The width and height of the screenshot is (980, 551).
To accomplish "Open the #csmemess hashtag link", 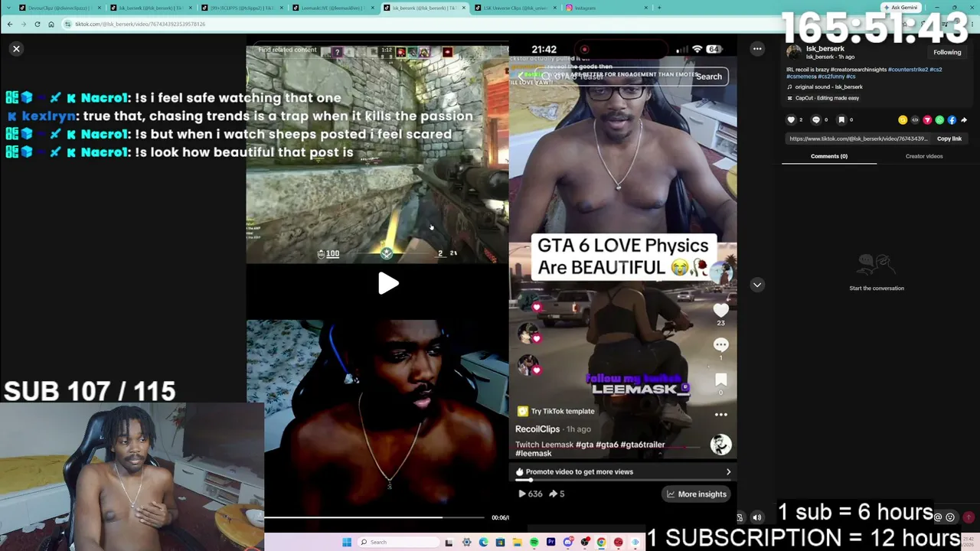I will coord(801,77).
